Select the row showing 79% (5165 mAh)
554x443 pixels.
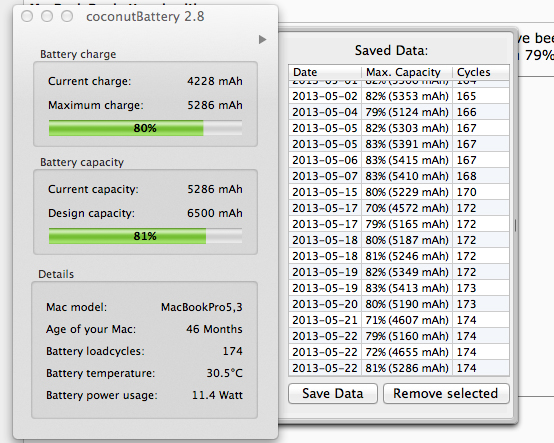pos(399,224)
